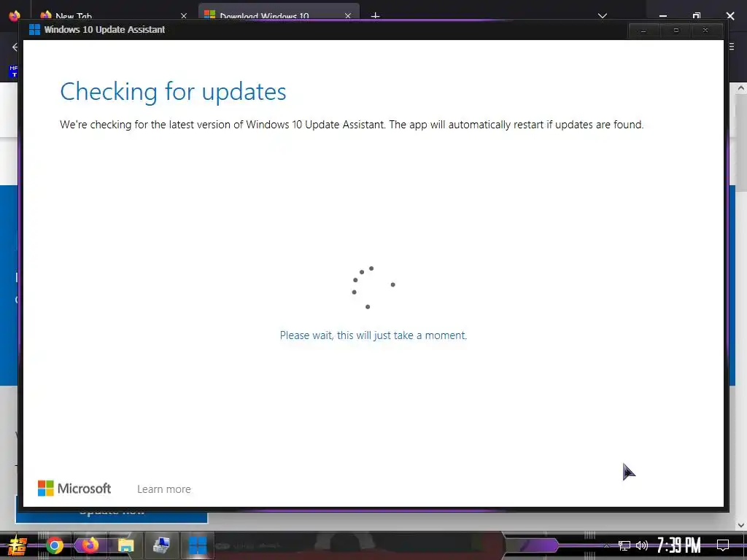The height and width of the screenshot is (560, 747).
Task: Expand the Firefox list all tabs dropdown
Action: (x=602, y=16)
